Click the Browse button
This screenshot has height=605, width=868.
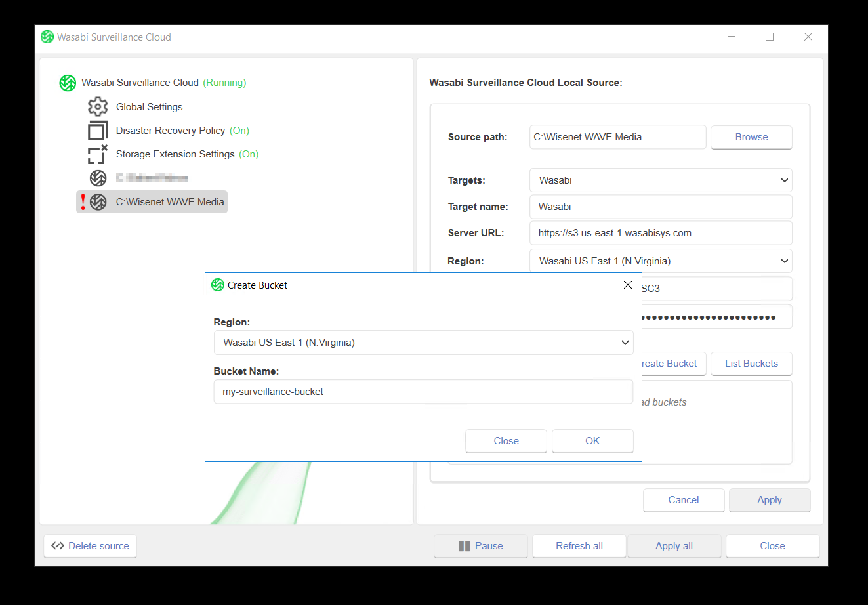751,137
